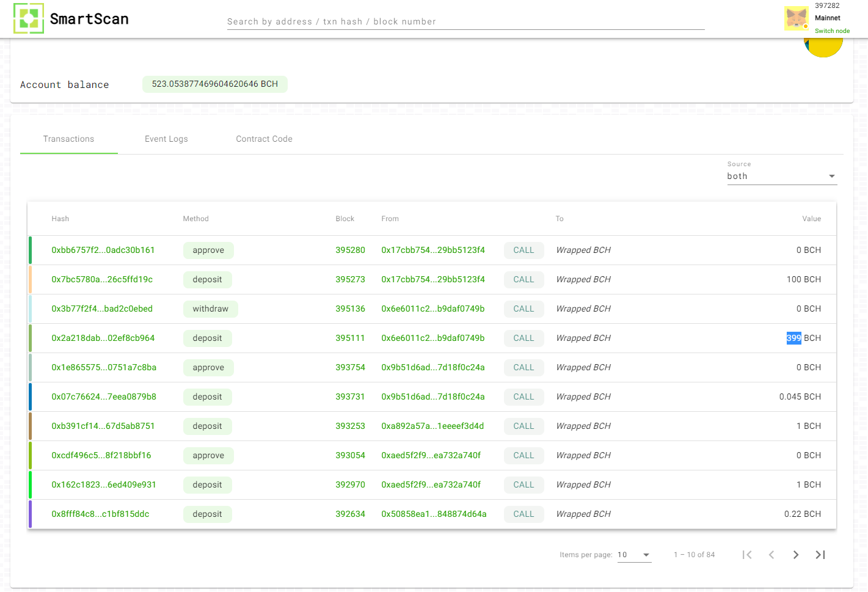Screen dimensions: 868x592
Task: Go to the previous page arrow
Action: coord(771,555)
